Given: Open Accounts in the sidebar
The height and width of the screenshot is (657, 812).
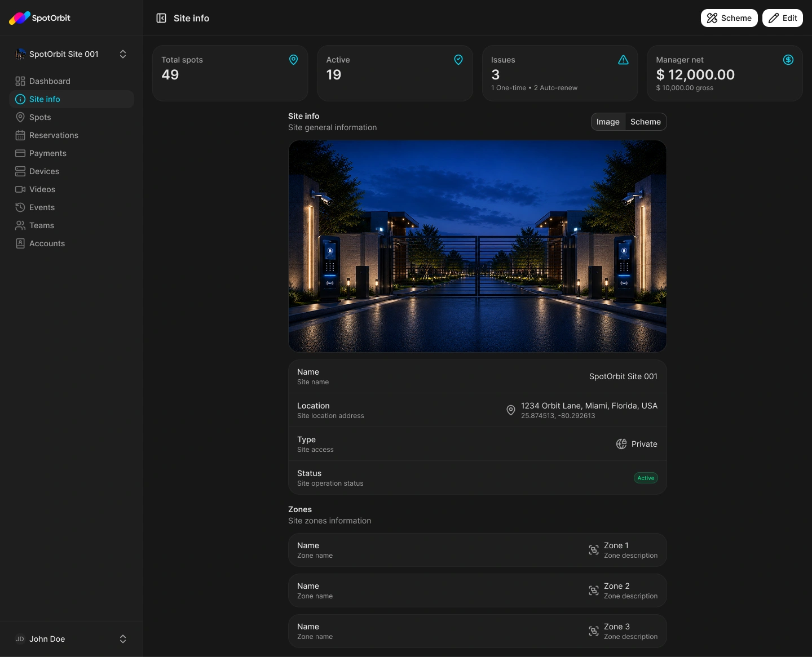Looking at the screenshot, I should point(72,243).
